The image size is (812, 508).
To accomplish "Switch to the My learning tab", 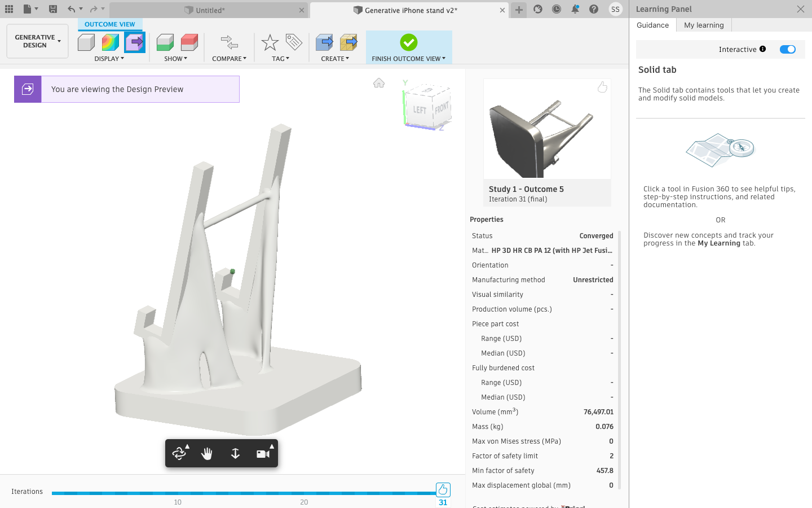I will (x=704, y=25).
